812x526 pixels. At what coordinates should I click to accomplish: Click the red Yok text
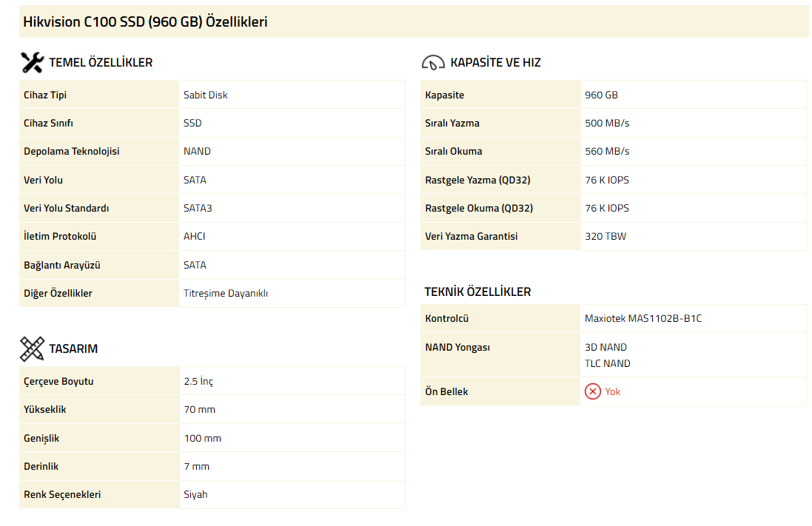pyautogui.click(x=612, y=391)
